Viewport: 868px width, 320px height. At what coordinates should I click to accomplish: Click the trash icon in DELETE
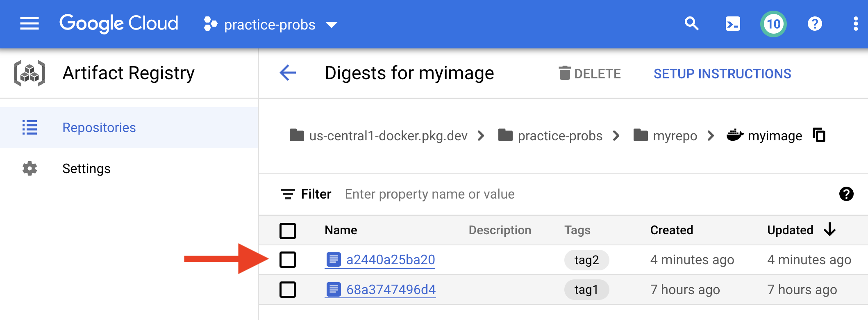click(565, 73)
